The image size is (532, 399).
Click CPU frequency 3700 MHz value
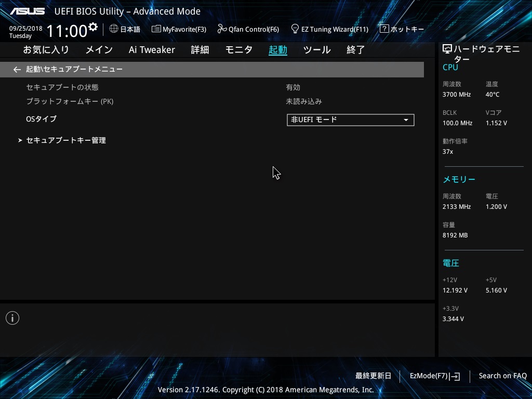coord(457,95)
